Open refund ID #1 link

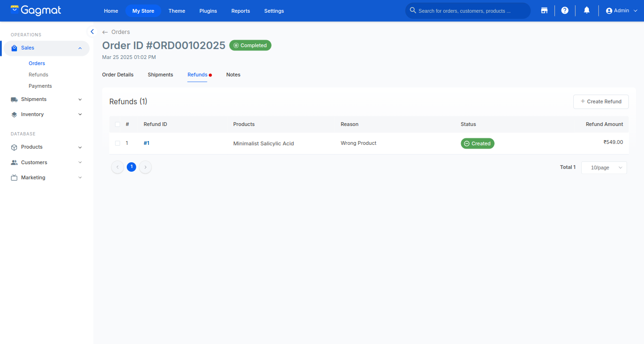[147, 143]
